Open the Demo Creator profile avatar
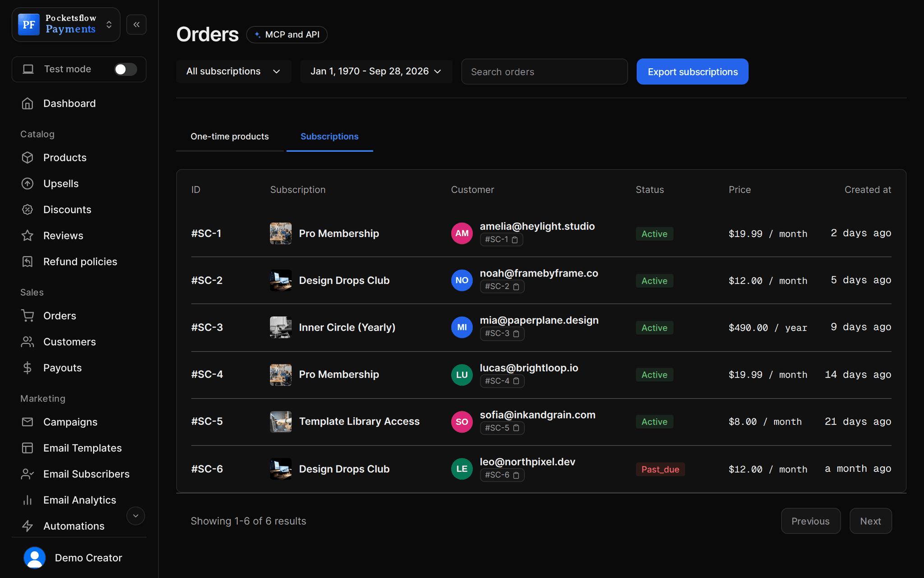This screenshot has height=578, width=924. [x=35, y=558]
